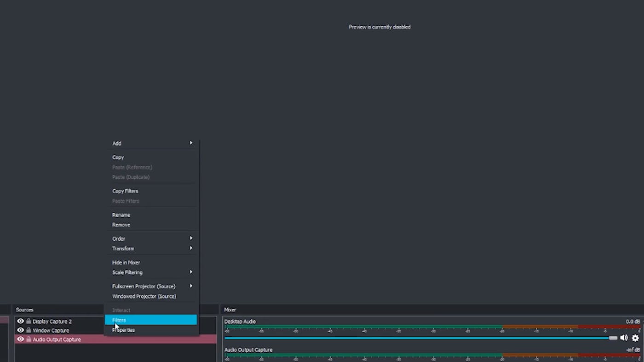The width and height of the screenshot is (644, 362).
Task: Mute the Desktop Audio speaker icon
Action: pyautogui.click(x=624, y=338)
